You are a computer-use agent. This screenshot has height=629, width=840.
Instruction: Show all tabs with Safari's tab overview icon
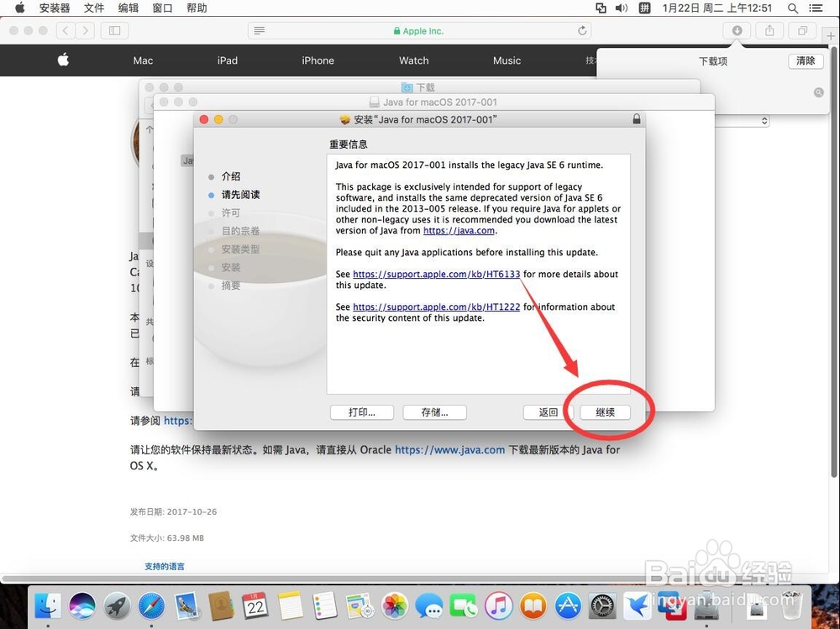(x=802, y=30)
